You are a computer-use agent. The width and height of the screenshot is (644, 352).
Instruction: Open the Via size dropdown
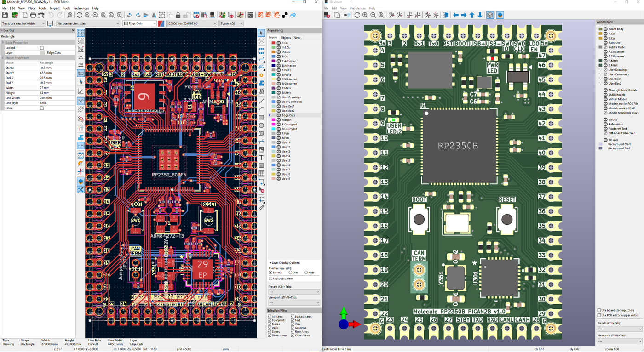click(x=88, y=23)
